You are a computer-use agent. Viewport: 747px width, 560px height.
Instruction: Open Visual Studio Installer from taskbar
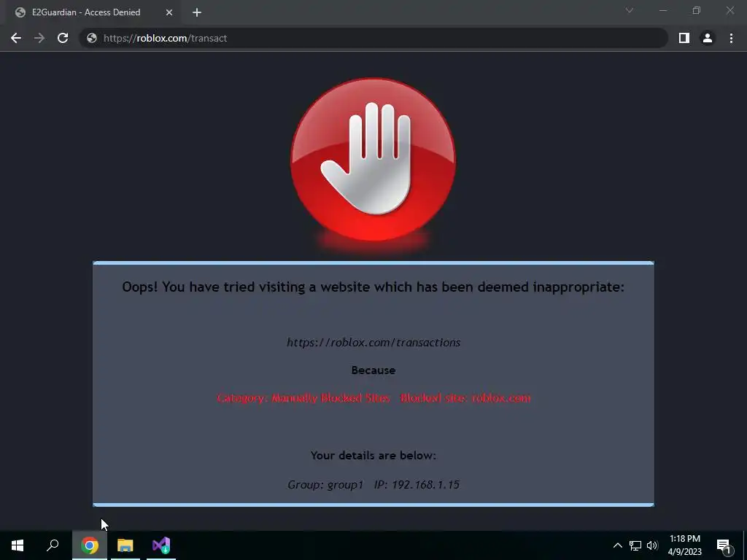click(x=161, y=545)
